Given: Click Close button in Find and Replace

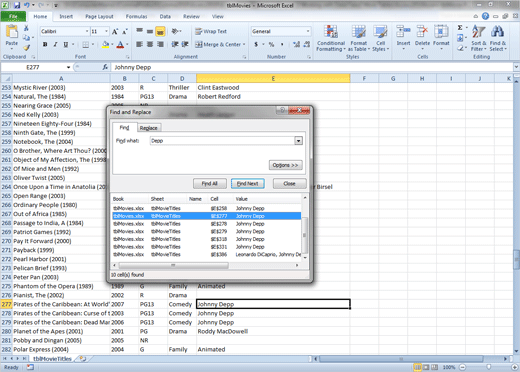Looking at the screenshot, I should (x=289, y=183).
